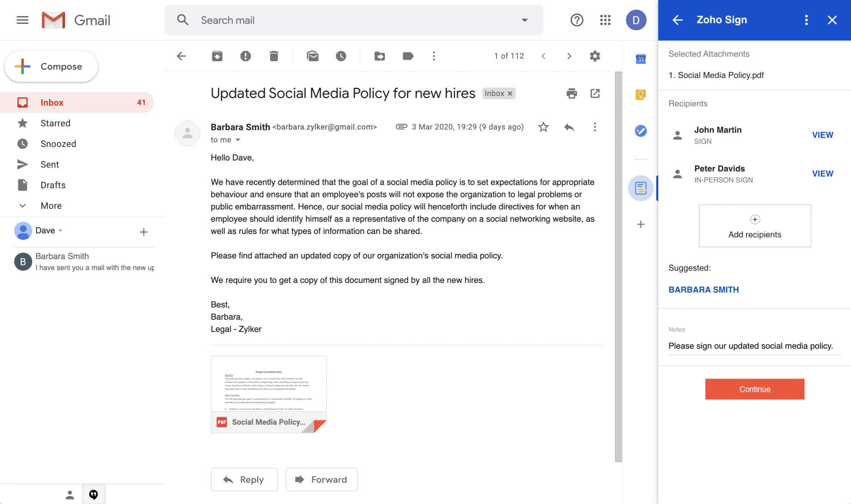Mark email as unread envelope icon
The height and width of the screenshot is (504, 851).
(x=313, y=56)
